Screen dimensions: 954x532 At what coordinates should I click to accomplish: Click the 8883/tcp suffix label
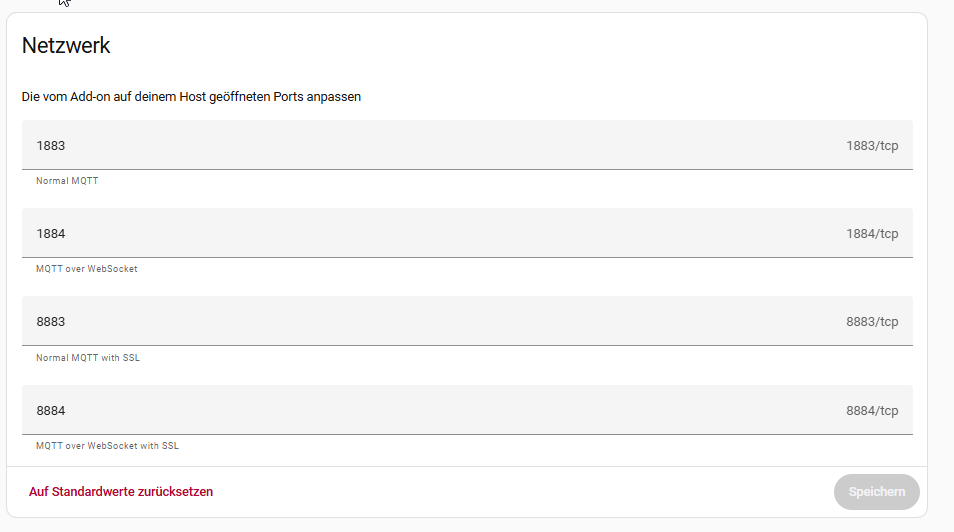pos(872,322)
